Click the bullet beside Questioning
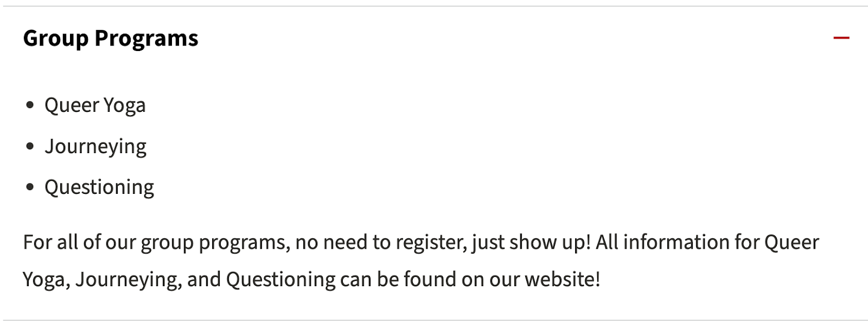Viewport: 868px width, 328px height. pyautogui.click(x=30, y=187)
